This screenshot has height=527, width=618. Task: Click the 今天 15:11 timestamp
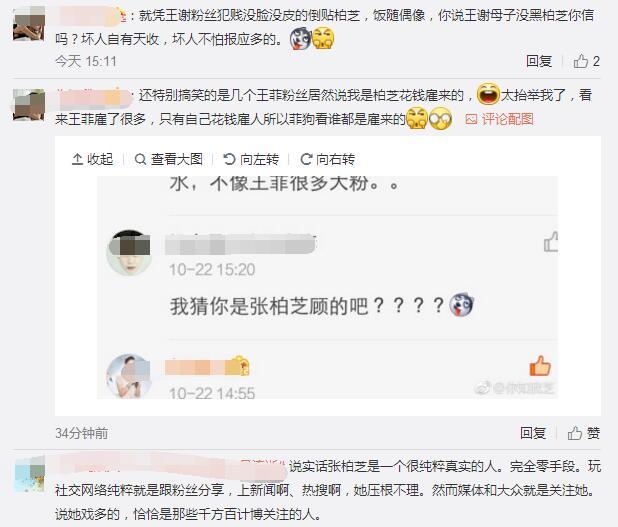tap(86, 61)
